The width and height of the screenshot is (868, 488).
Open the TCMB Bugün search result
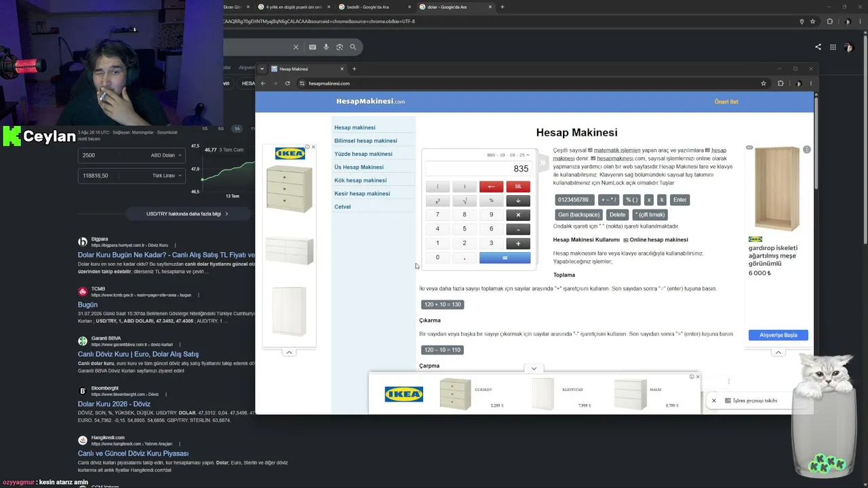click(87, 305)
